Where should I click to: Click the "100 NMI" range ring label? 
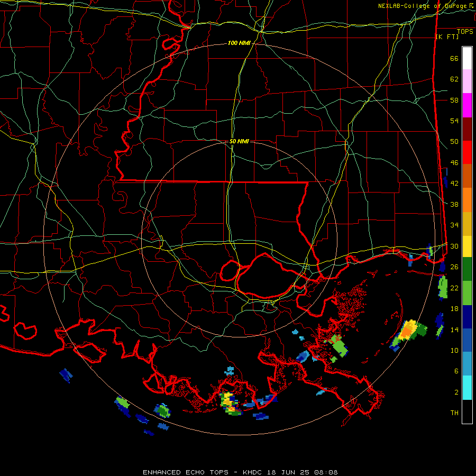(239, 43)
